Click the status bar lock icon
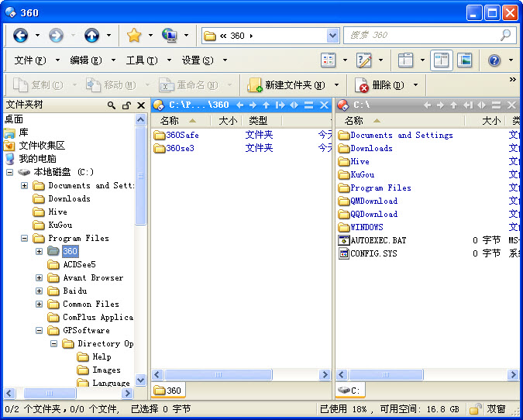Screen dimensions: 523x420 pos(475,408)
